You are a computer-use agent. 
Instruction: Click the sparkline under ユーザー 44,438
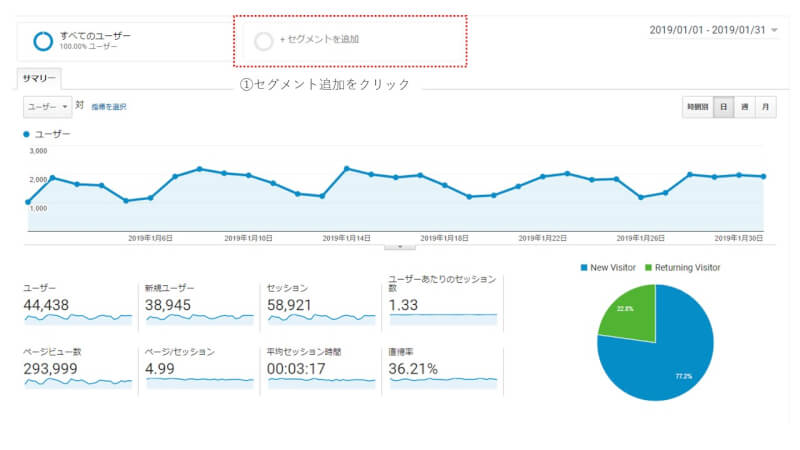pyautogui.click(x=78, y=318)
